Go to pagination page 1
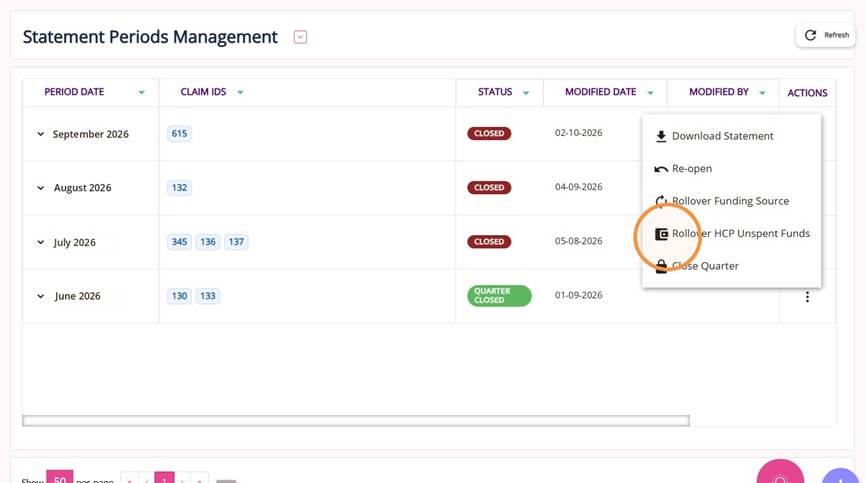Image resolution: width=865 pixels, height=483 pixels. click(164, 478)
